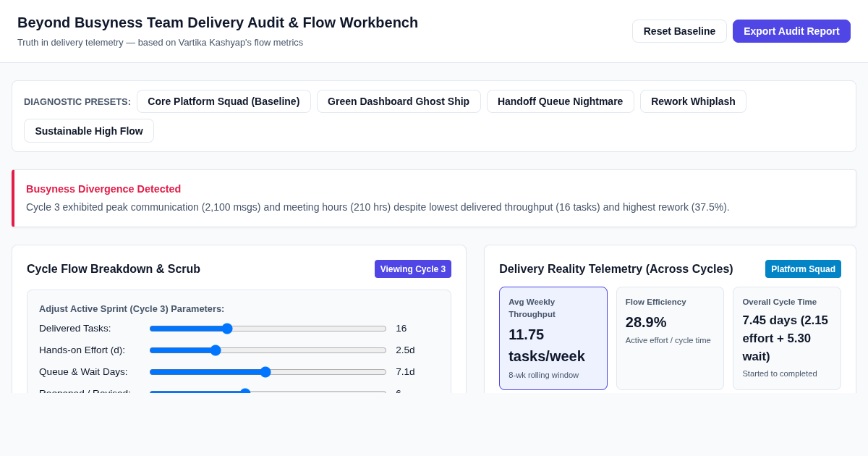Click the Delivery Reality Telemetry heading
Image resolution: width=868 pixels, height=456 pixels.
point(616,269)
